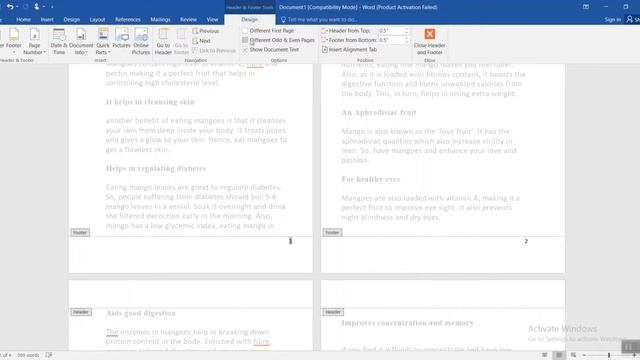
Task: Click heading It helps in cleansing skin
Action: click(x=150, y=102)
